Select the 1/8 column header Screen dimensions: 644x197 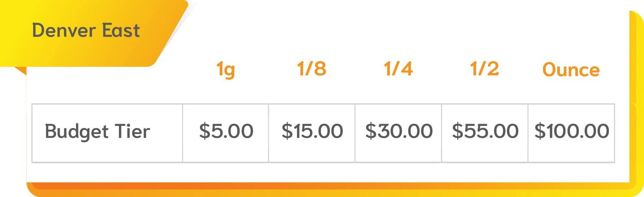coord(312,69)
